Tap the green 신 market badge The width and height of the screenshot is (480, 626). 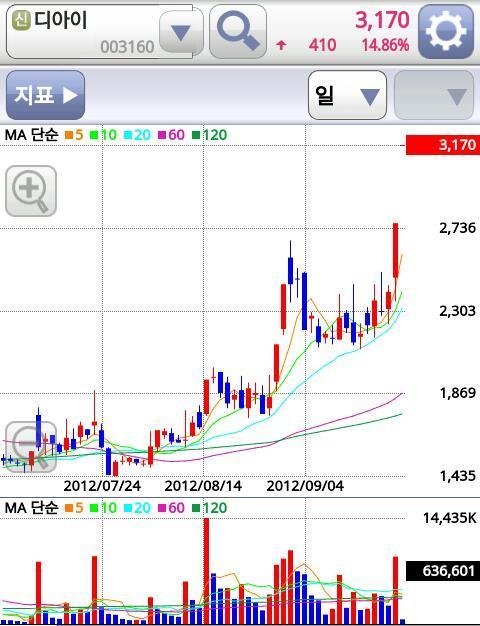click(21, 20)
